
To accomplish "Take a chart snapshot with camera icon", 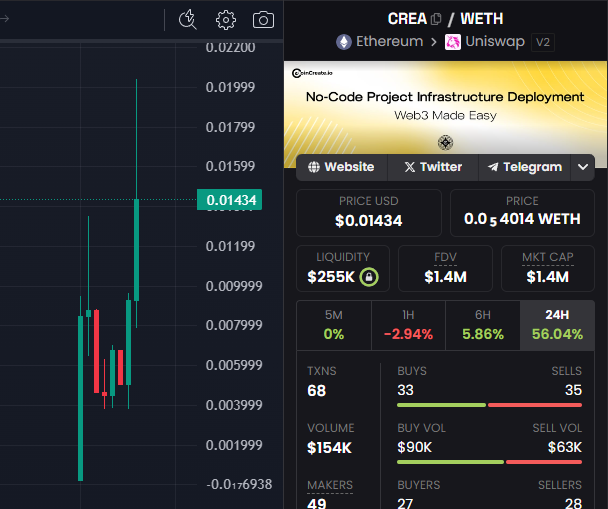I will point(263,20).
